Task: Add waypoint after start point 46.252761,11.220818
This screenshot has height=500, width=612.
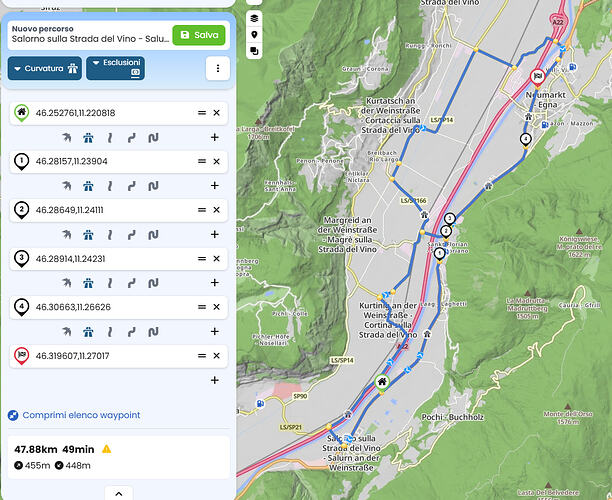Action: point(215,137)
